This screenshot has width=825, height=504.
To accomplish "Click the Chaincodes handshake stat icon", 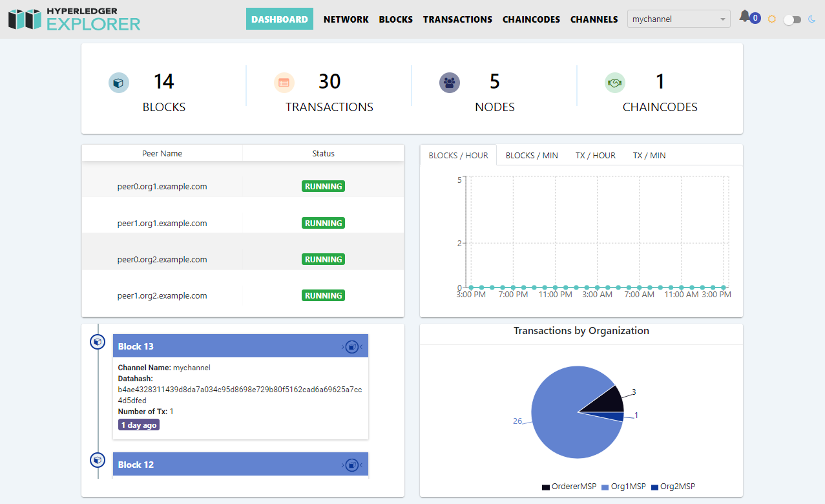I will coord(614,83).
